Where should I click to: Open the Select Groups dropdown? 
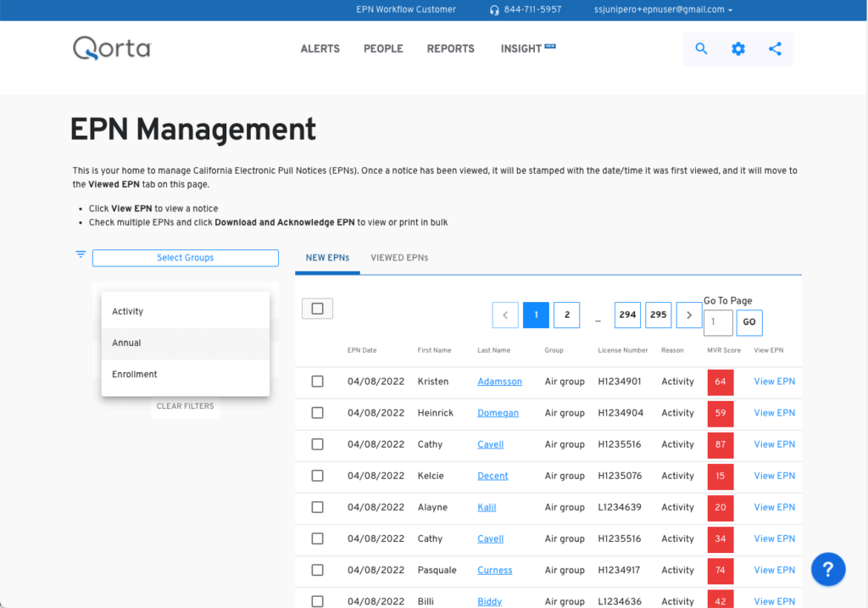click(x=185, y=258)
